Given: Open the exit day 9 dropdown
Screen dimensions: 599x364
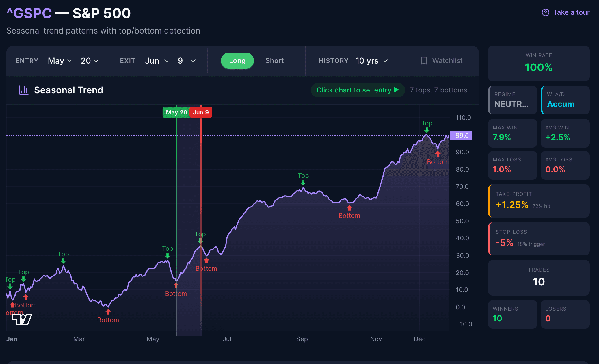Looking at the screenshot, I should pos(187,61).
